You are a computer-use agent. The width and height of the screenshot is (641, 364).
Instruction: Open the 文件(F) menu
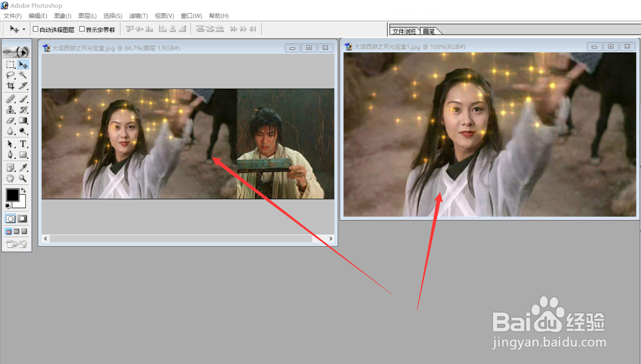click(x=12, y=16)
